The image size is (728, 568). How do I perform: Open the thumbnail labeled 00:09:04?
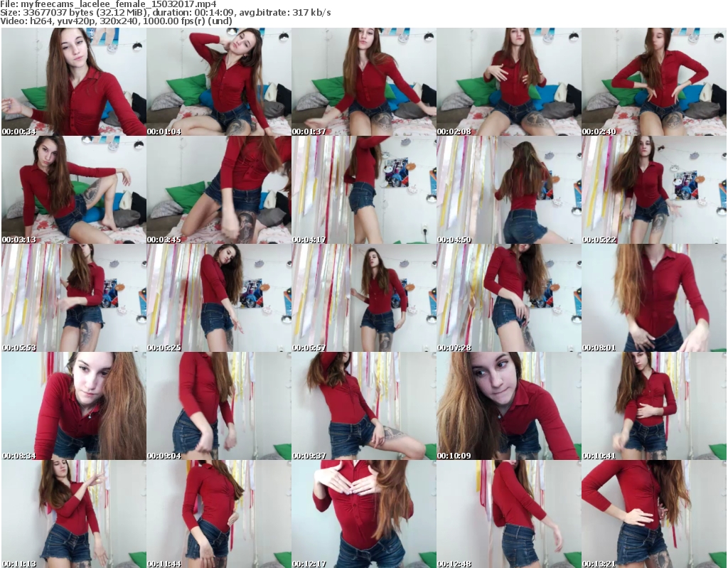[219, 407]
